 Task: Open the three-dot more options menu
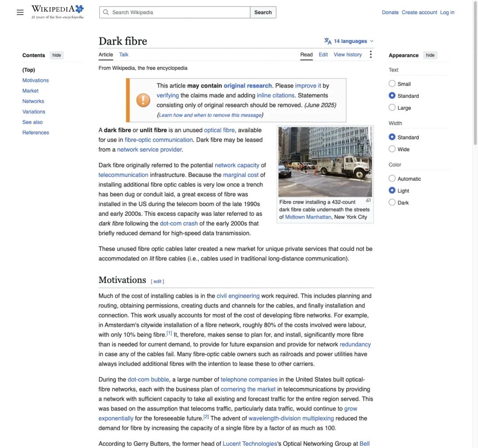click(370, 54)
